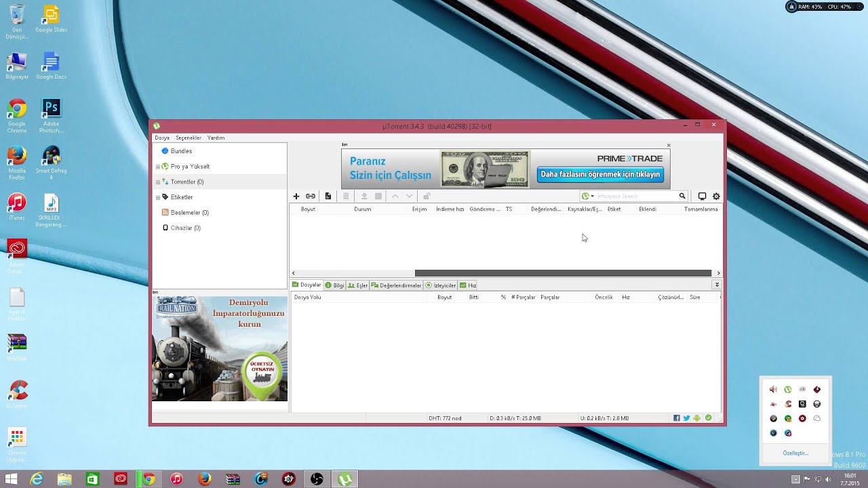Click Daha fazlasını öğrenmek için tıklayın button
This screenshot has height=488, width=868.
tap(600, 175)
